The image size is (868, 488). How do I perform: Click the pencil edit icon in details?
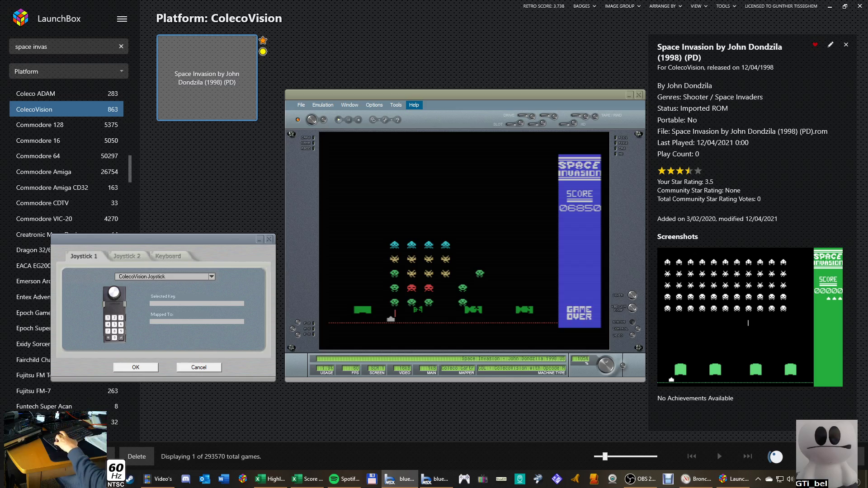click(x=830, y=45)
